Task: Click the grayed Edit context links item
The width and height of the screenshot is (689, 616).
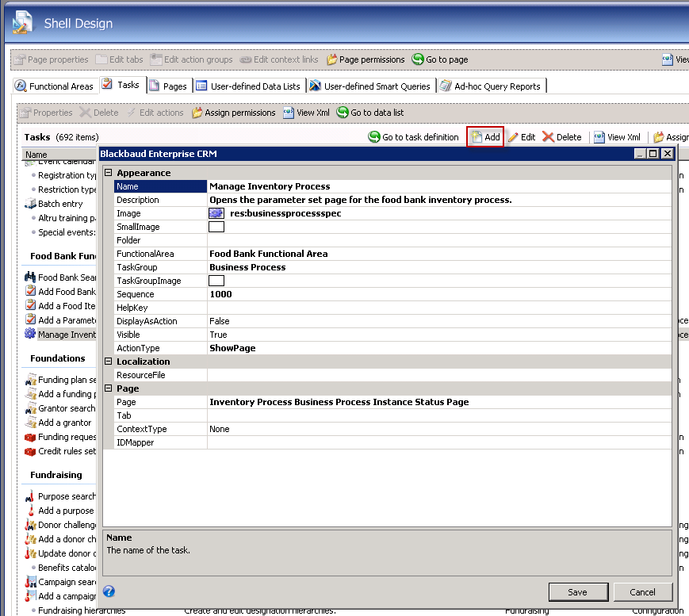Action: click(278, 59)
